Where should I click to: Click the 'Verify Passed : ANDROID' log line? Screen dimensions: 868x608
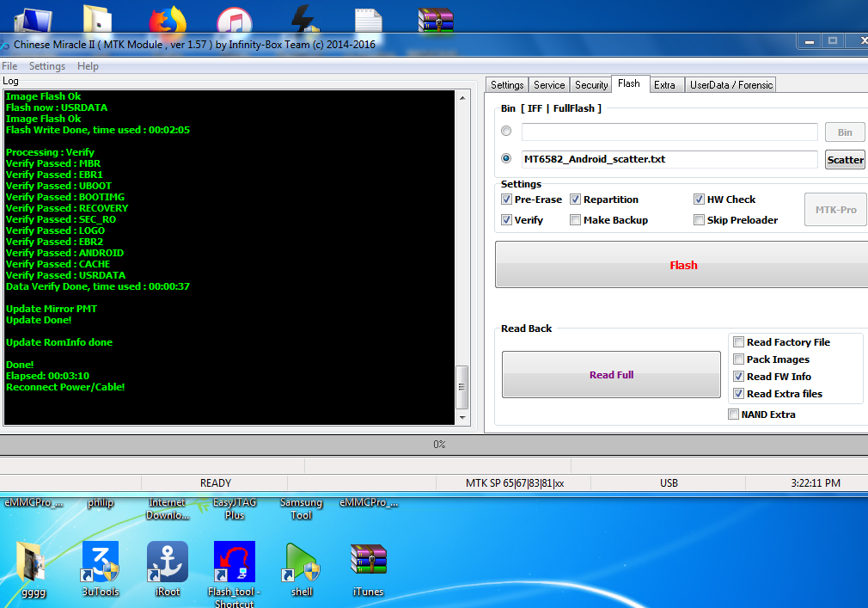(64, 253)
